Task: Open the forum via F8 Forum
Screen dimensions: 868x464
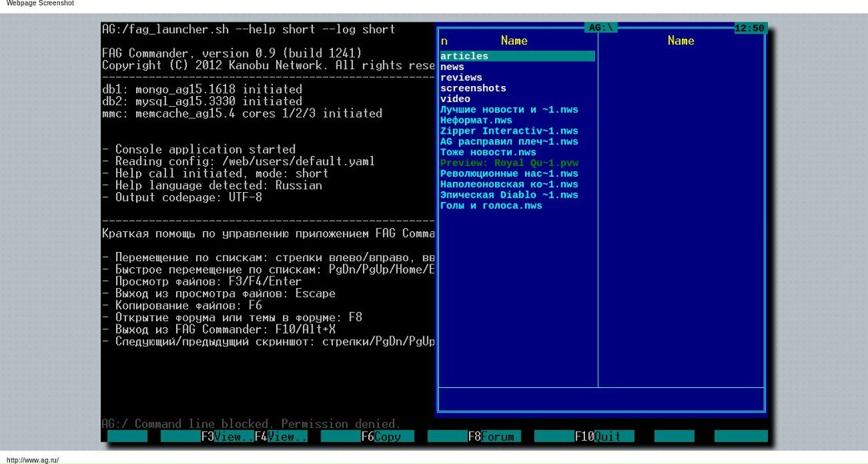Action: (x=494, y=436)
